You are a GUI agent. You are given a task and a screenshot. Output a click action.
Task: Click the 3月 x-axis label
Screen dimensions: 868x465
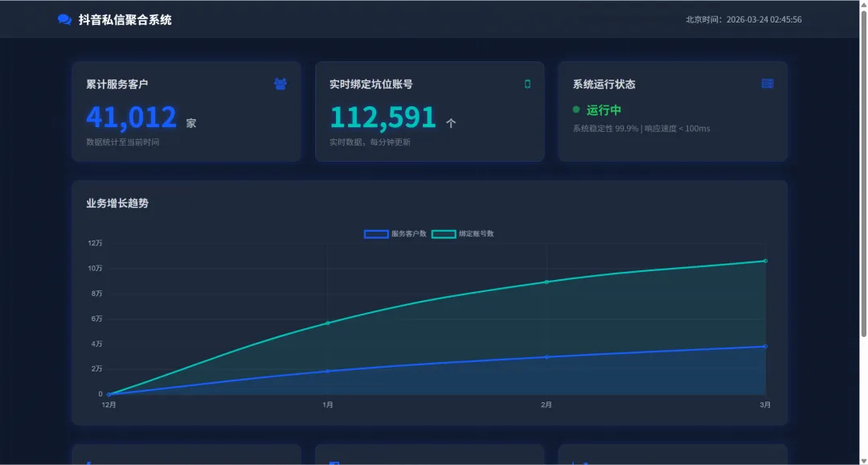pyautogui.click(x=765, y=405)
